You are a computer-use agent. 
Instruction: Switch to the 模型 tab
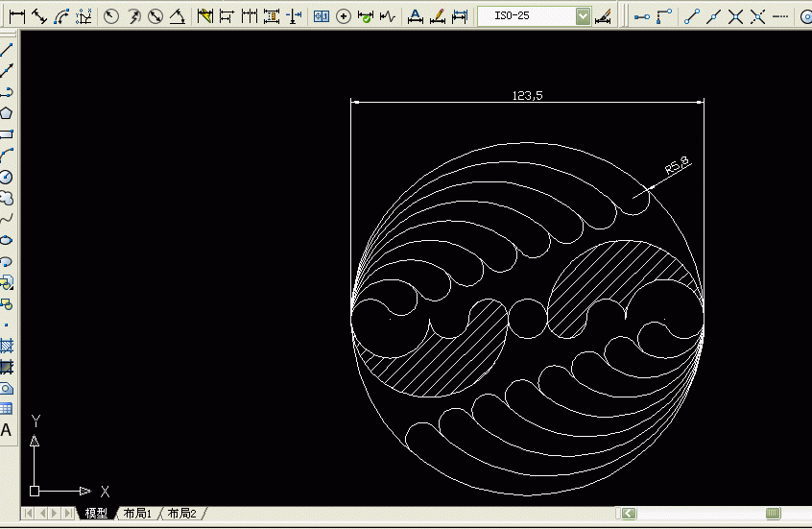[x=96, y=513]
